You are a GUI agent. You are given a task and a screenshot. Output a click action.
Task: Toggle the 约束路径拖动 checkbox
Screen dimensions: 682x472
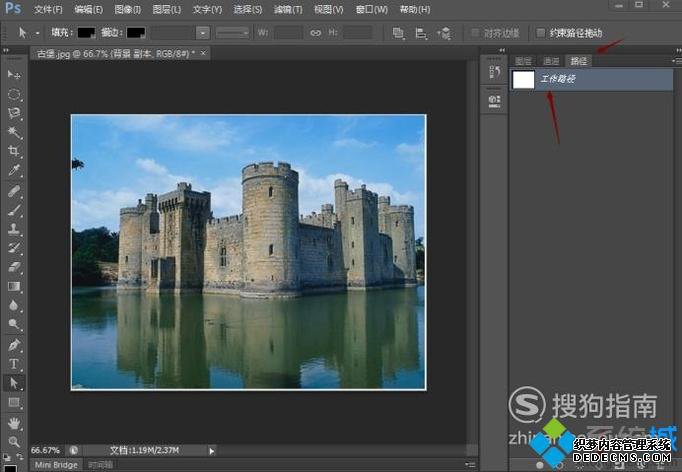(x=540, y=33)
